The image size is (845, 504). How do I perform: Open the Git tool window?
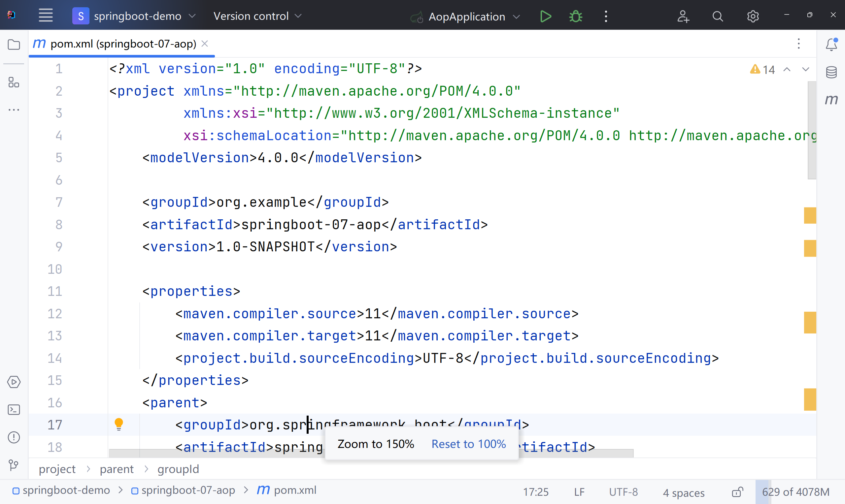[14, 465]
